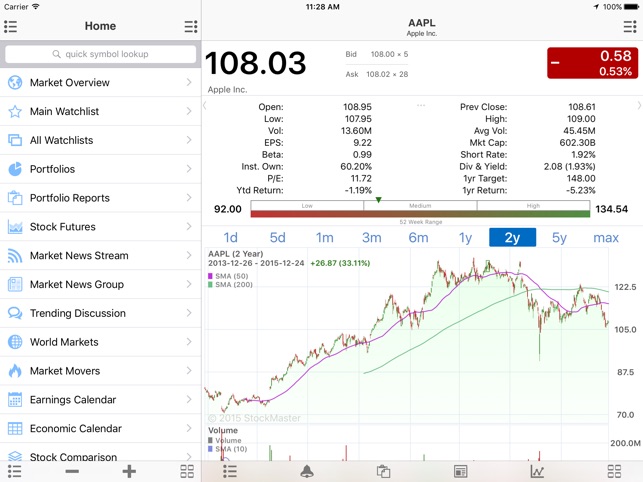Expand Portfolios row chevron
The image size is (643, 482).
[x=189, y=169]
